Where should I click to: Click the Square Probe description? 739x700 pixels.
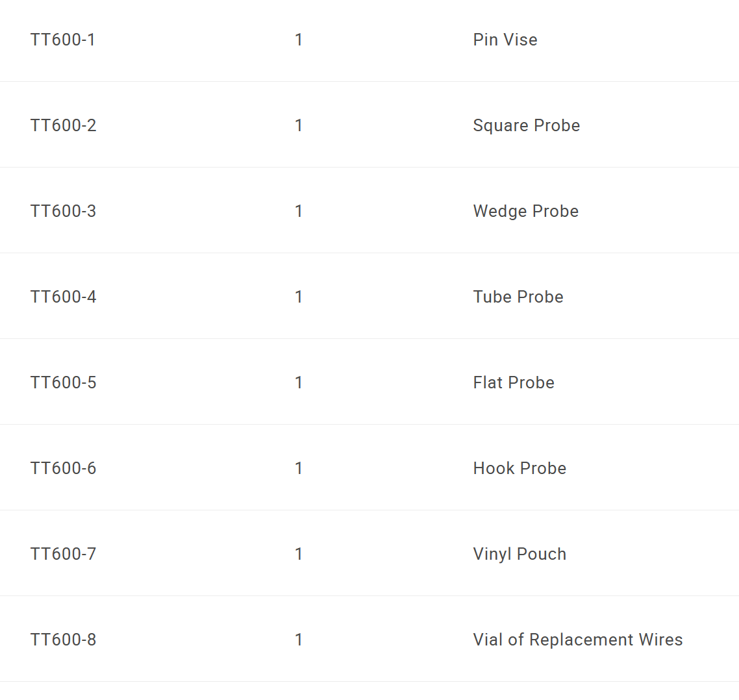(x=527, y=125)
